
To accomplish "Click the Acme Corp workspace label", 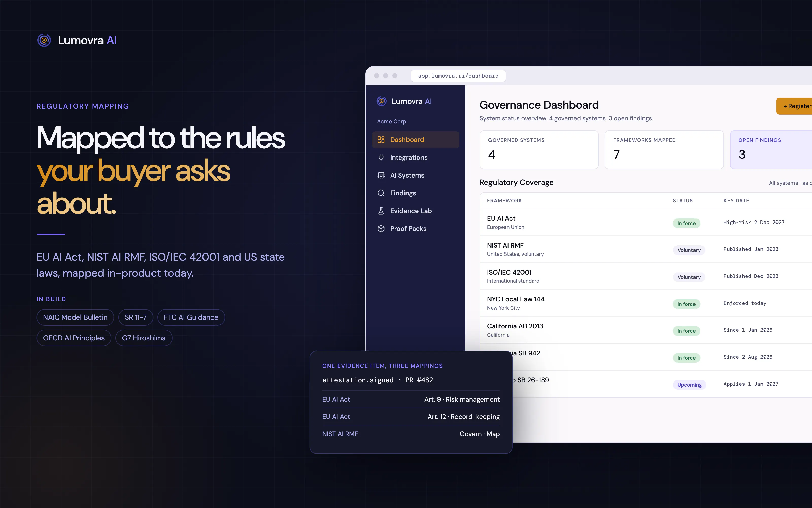I will (x=392, y=121).
